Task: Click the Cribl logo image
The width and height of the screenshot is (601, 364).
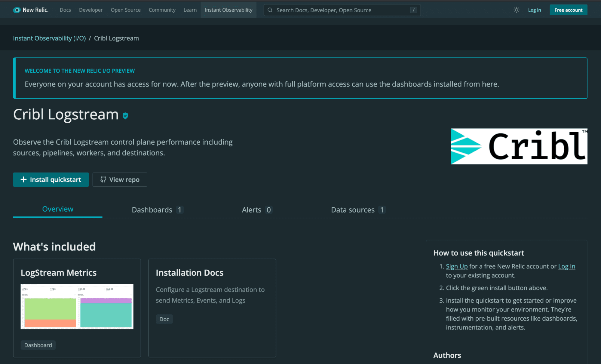Action: pyautogui.click(x=519, y=146)
